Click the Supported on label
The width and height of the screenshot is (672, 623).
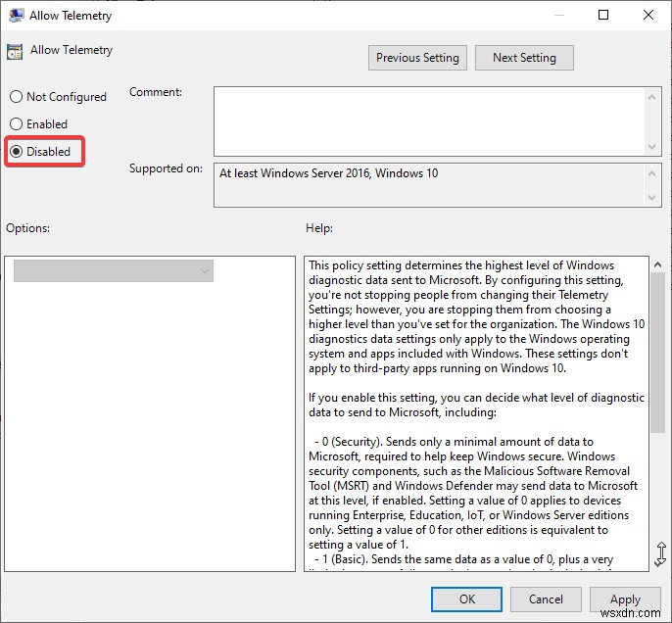coord(166,168)
